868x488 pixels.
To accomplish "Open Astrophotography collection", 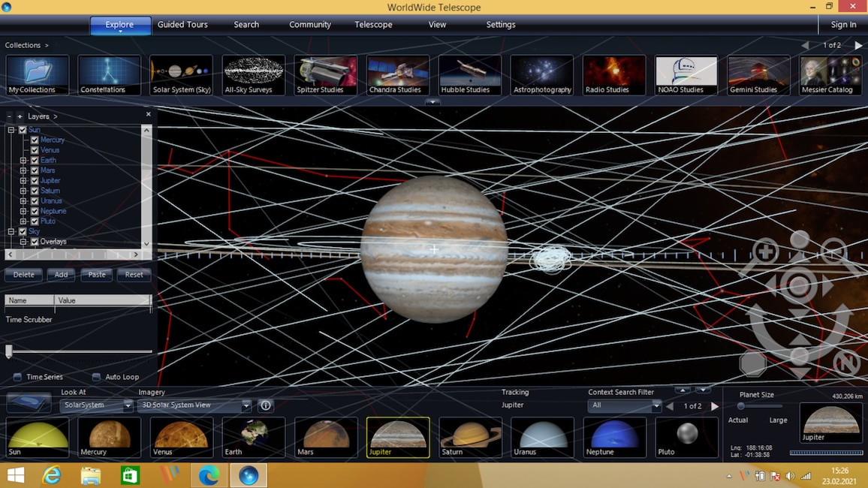I will point(542,74).
